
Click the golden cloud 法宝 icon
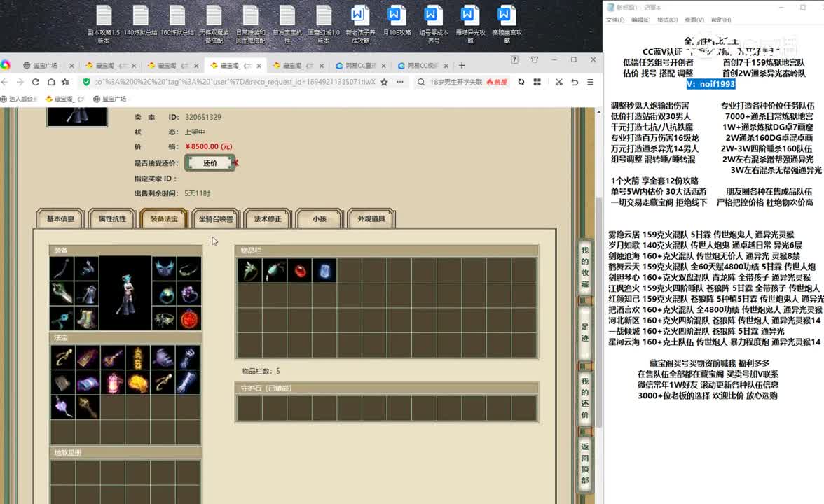tap(137, 383)
